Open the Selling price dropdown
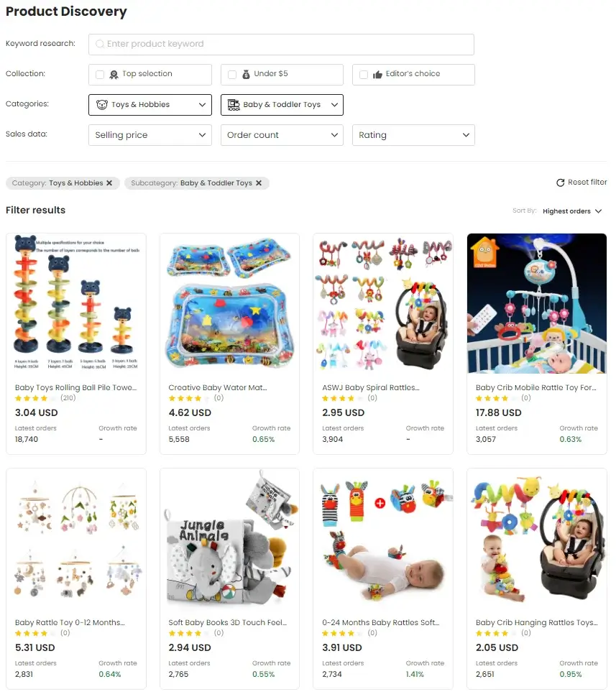The height and width of the screenshot is (697, 616). coord(150,135)
